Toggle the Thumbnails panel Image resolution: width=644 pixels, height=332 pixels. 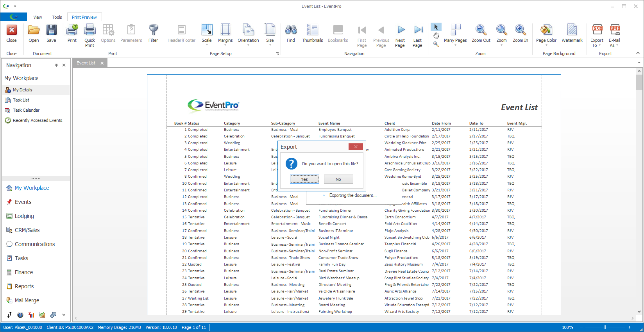click(313, 33)
